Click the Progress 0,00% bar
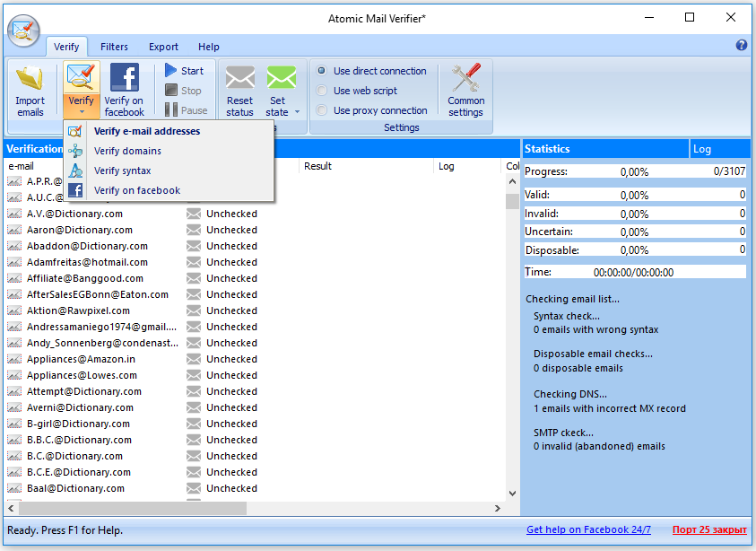This screenshot has width=756, height=551. [x=635, y=171]
